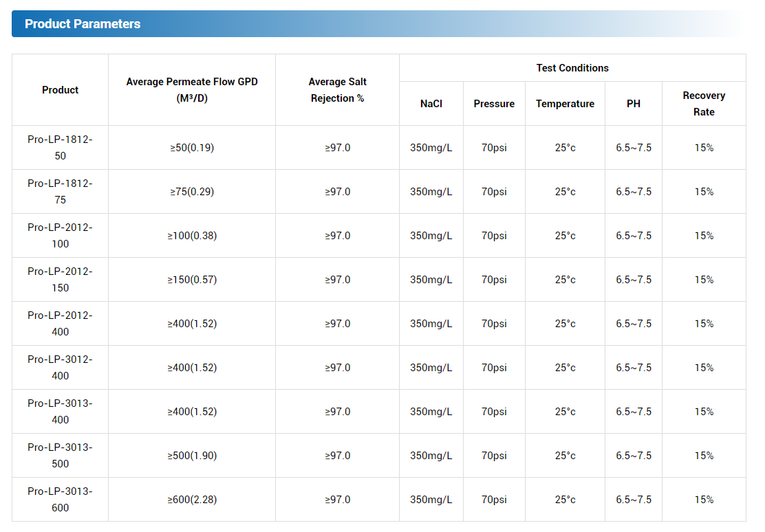765x532 pixels.
Task: Click product name Pro-LP-3013-500
Action: 60,455
